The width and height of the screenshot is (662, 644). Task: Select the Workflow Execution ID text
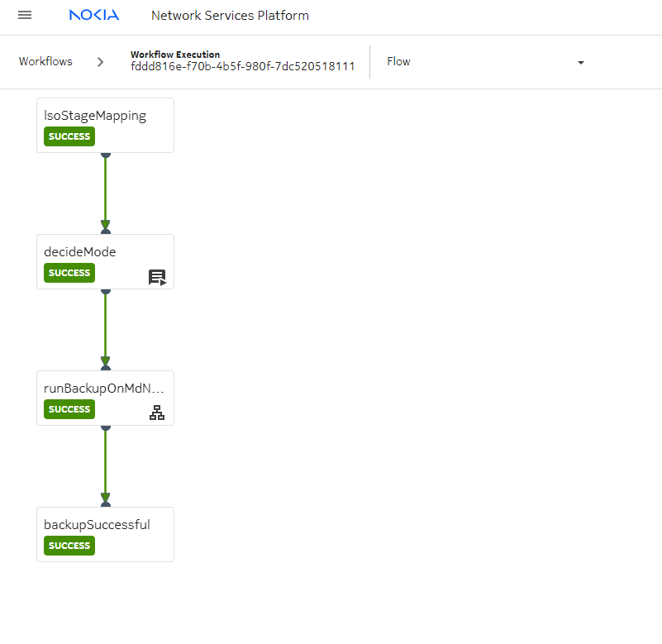click(x=242, y=67)
